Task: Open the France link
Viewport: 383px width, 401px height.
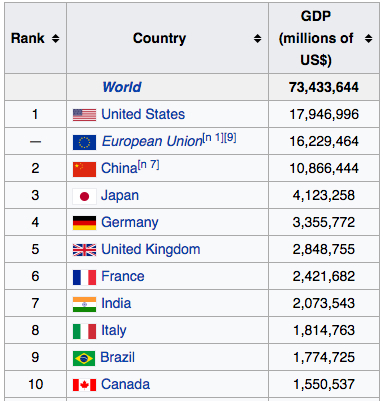Action: pyautogui.click(x=123, y=276)
